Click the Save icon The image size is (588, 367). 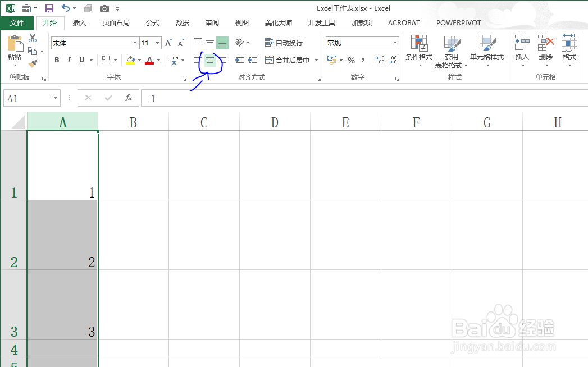pyautogui.click(x=49, y=8)
